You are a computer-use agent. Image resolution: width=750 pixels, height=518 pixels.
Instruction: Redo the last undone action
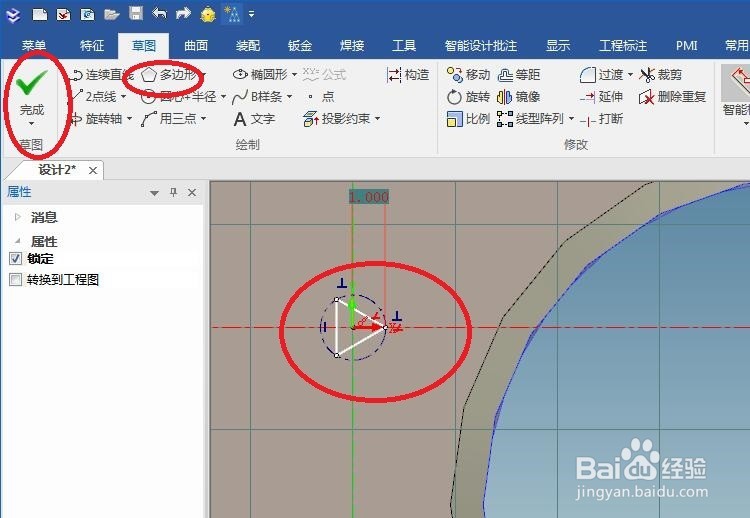tap(183, 13)
